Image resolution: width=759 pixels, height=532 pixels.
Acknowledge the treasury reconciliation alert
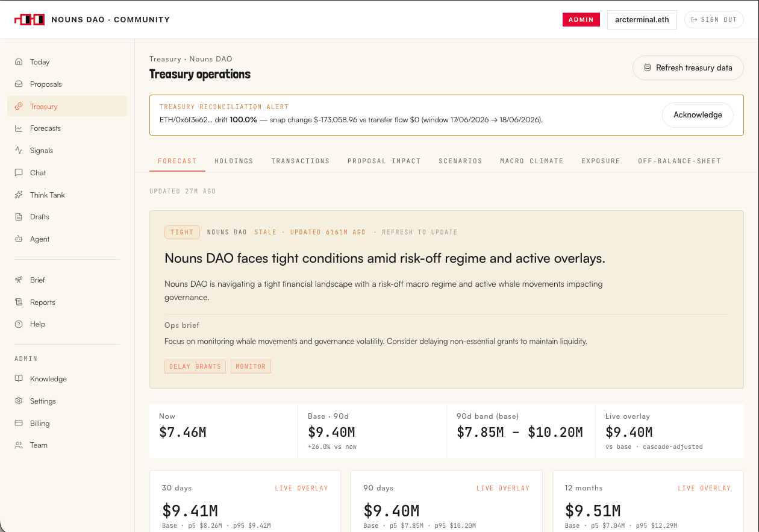pos(698,115)
